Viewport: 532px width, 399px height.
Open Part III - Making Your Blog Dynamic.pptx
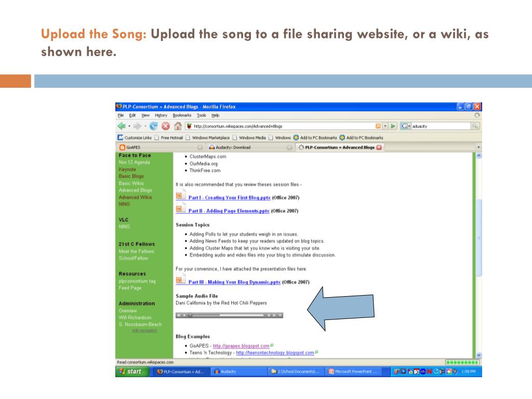coord(234,282)
